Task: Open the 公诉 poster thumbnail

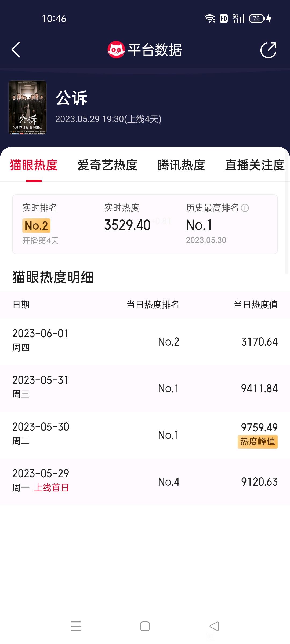Action: coord(27,107)
